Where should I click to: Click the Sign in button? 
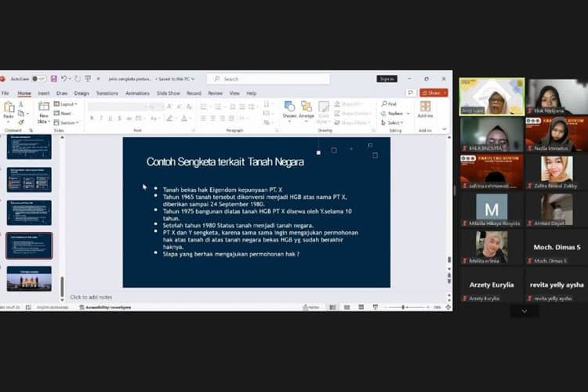pos(387,78)
